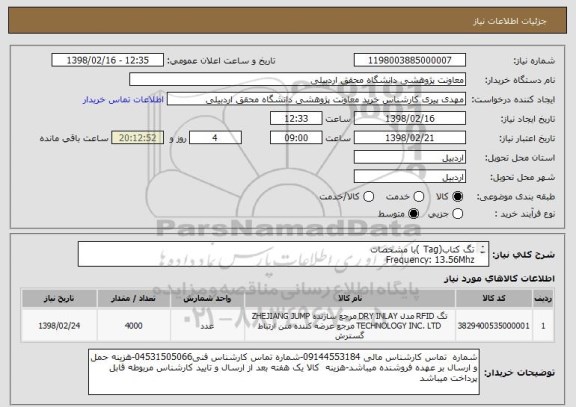Click remaining days field showing 4
The image size is (576, 407).
[215, 138]
